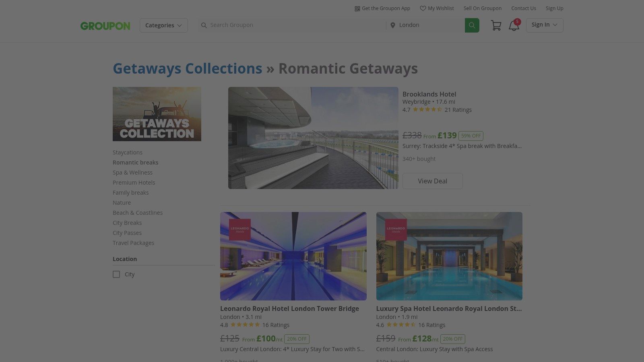The width and height of the screenshot is (644, 362).
Task: Expand the Sign In dropdown
Action: tap(544, 25)
